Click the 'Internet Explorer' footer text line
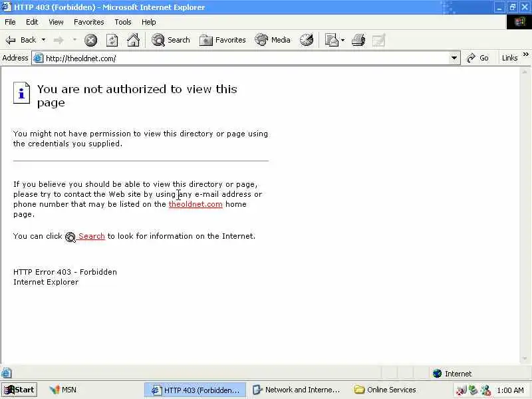This screenshot has height=399, width=532. tap(46, 282)
